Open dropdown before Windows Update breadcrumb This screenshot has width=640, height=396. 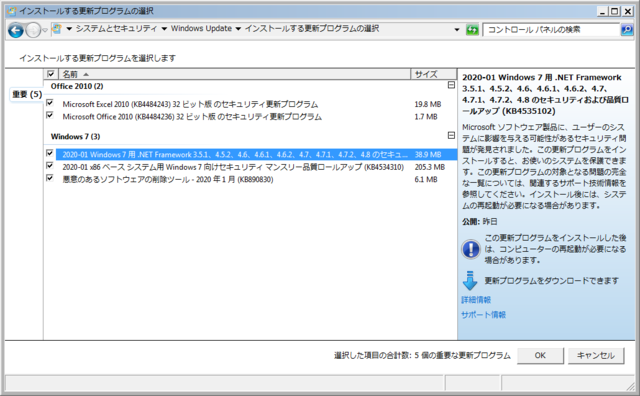point(164,29)
